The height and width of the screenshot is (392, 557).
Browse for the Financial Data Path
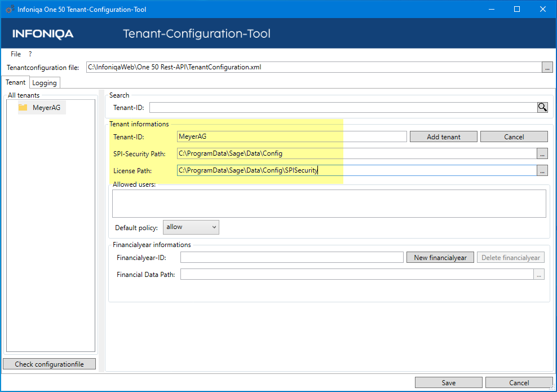(539, 274)
